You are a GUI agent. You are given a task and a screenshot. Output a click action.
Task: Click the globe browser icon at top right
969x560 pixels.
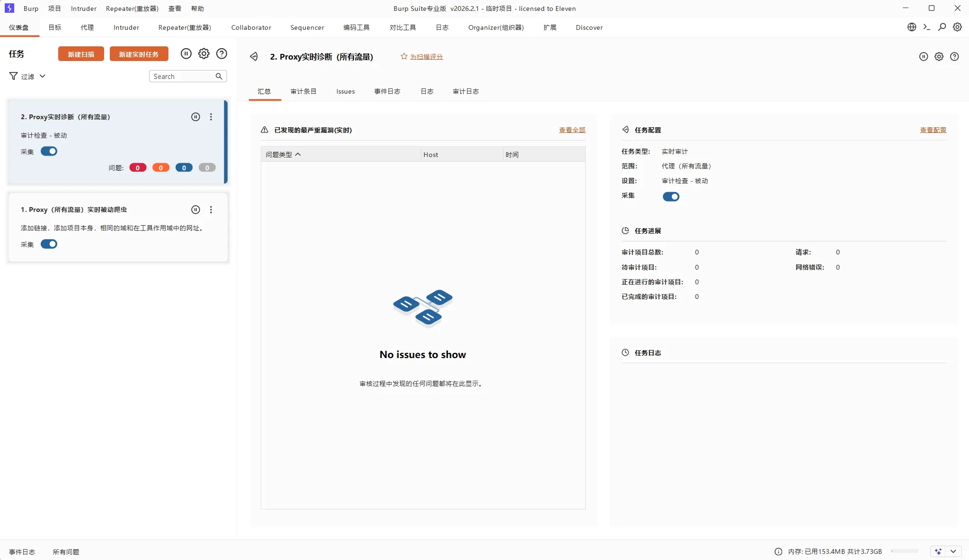tap(911, 27)
